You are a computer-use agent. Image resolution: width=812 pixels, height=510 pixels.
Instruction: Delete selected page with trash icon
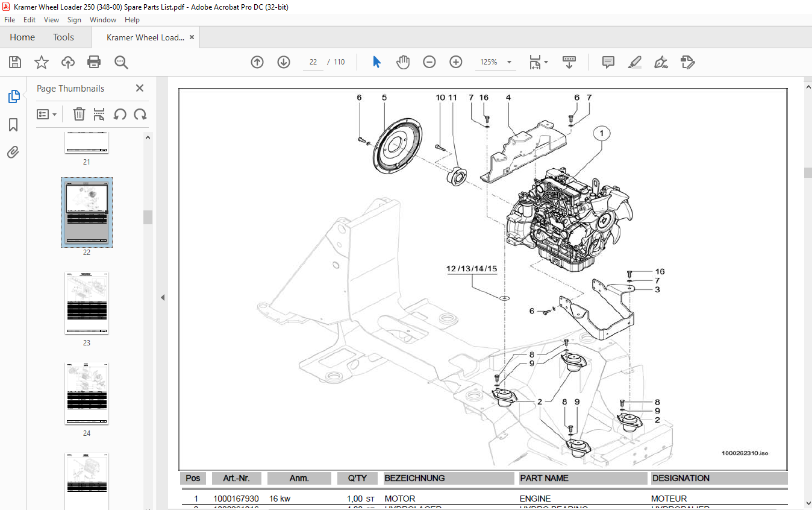(x=79, y=114)
